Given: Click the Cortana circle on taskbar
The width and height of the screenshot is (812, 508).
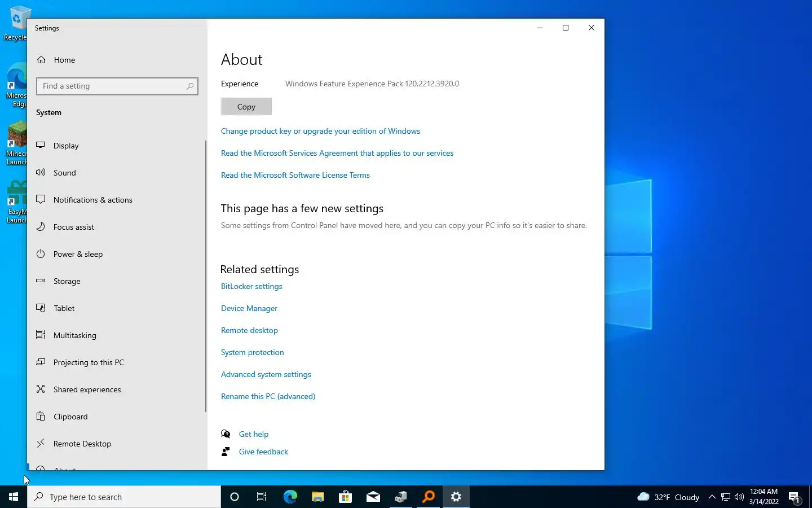Looking at the screenshot, I should [235, 497].
